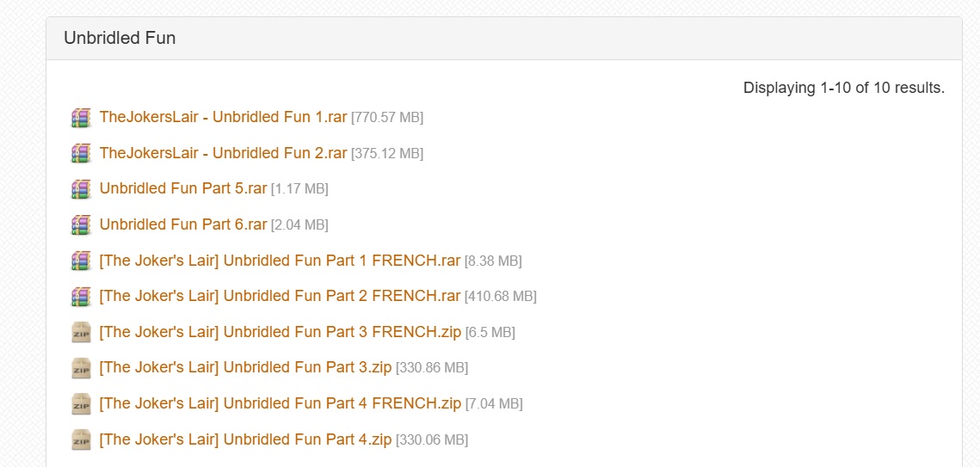Click the ZIP icon for Part 3 FRENCH
Screen dimensions: 980x467
click(81, 332)
